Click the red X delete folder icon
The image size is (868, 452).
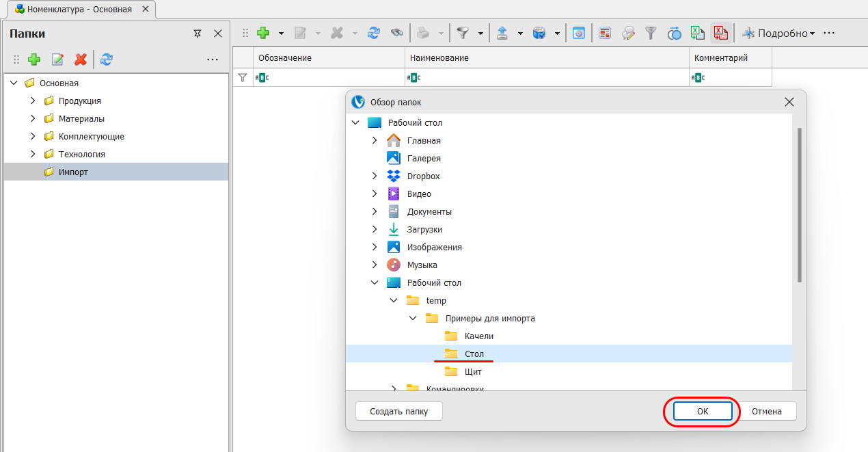click(x=81, y=59)
